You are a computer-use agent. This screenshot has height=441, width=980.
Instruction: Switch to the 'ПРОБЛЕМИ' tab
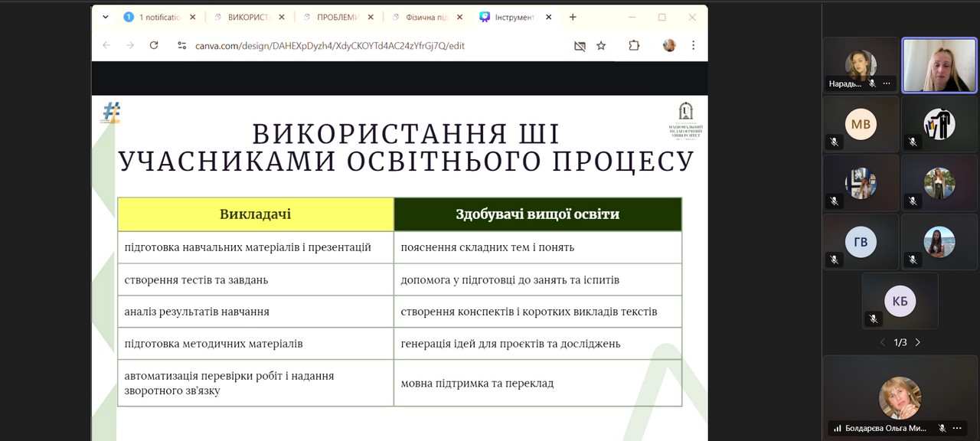(x=337, y=17)
